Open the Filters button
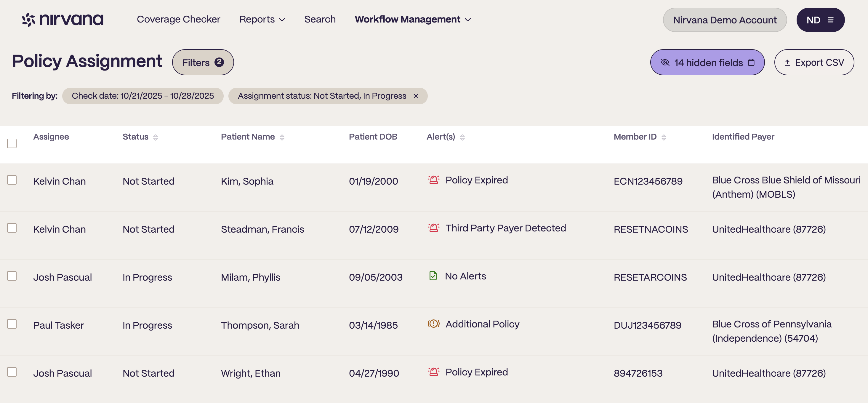This screenshot has width=868, height=403. 203,63
